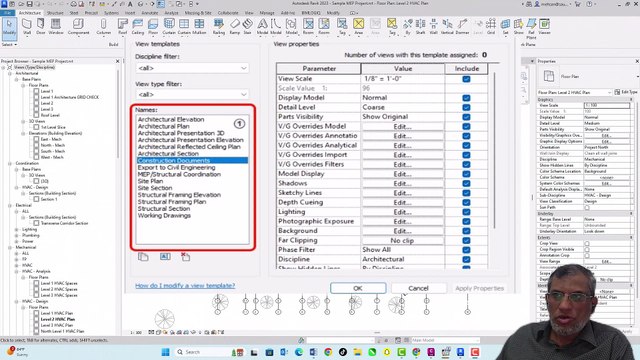Collapse the Mechanical node in Project Browser
Image resolution: width=640 pixels, height=360 pixels.
point(10,247)
